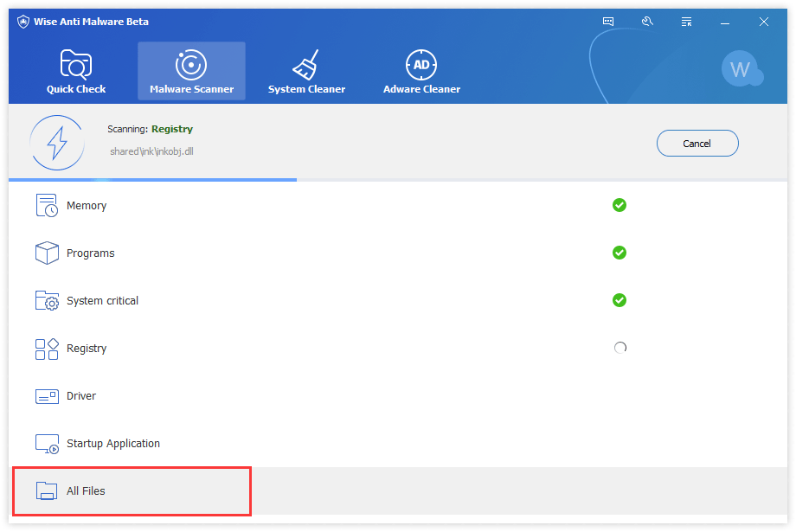Image resolution: width=796 pixels, height=532 pixels.
Task: Click the System critical folder gear icon
Action: click(47, 300)
